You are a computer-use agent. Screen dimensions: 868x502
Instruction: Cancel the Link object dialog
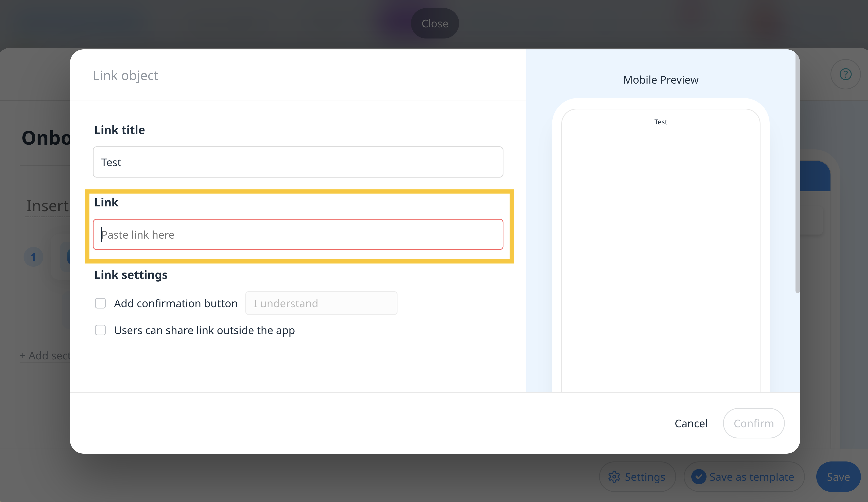691,423
